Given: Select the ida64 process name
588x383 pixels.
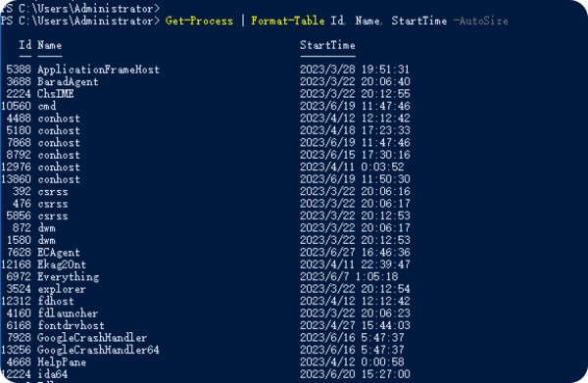Looking at the screenshot, I should tap(53, 374).
